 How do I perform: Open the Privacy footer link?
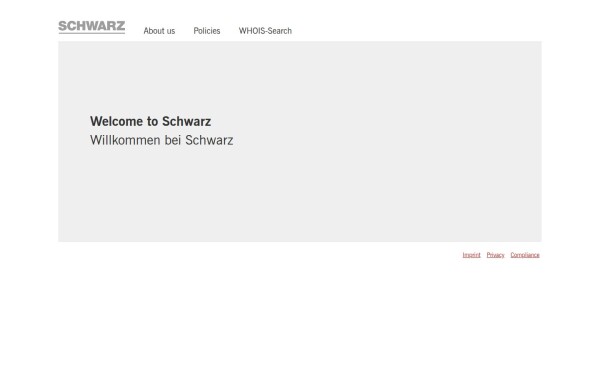pos(496,255)
